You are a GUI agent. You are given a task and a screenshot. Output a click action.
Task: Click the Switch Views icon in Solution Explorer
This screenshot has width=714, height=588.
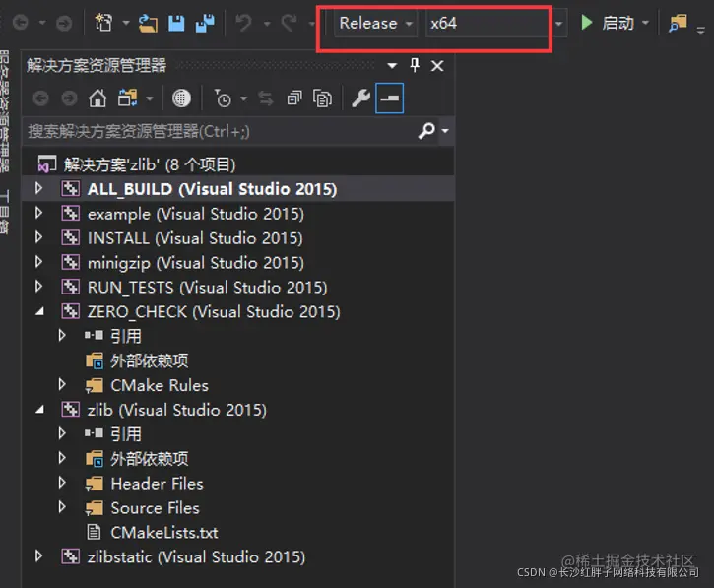(x=127, y=98)
